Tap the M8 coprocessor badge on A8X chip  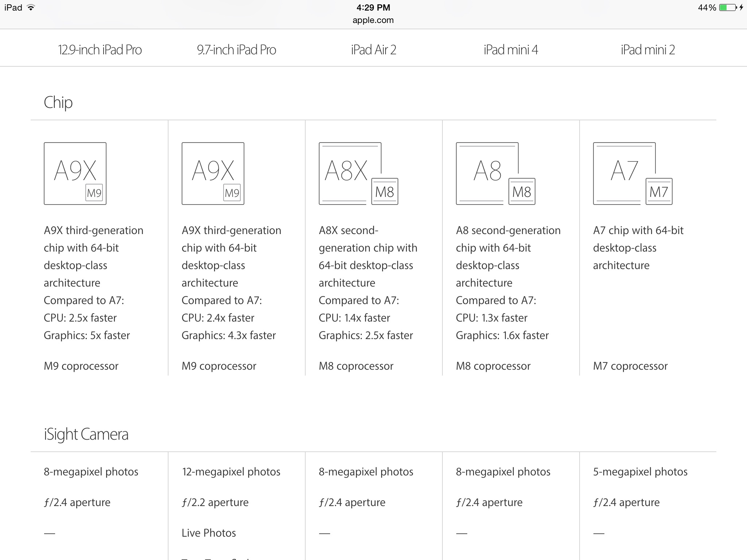(x=384, y=192)
